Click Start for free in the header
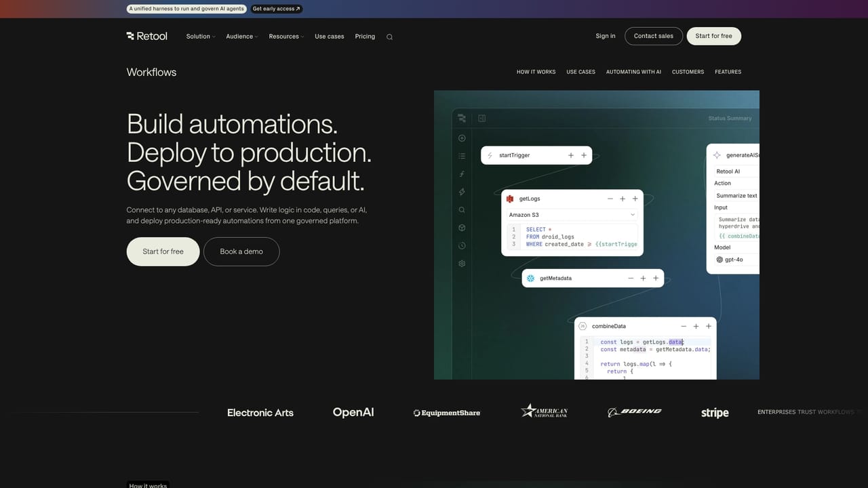The height and width of the screenshot is (488, 868). click(714, 36)
